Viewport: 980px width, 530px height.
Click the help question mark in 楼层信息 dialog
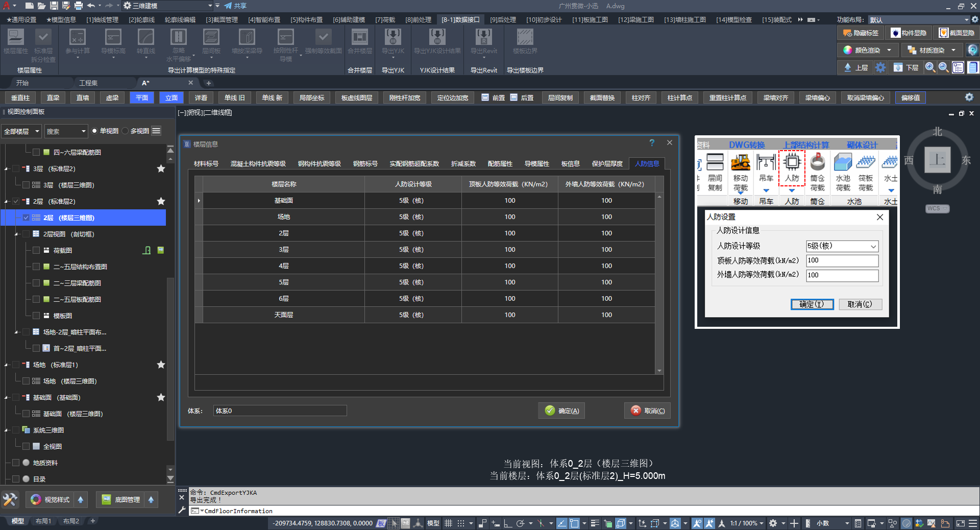pyautogui.click(x=652, y=143)
